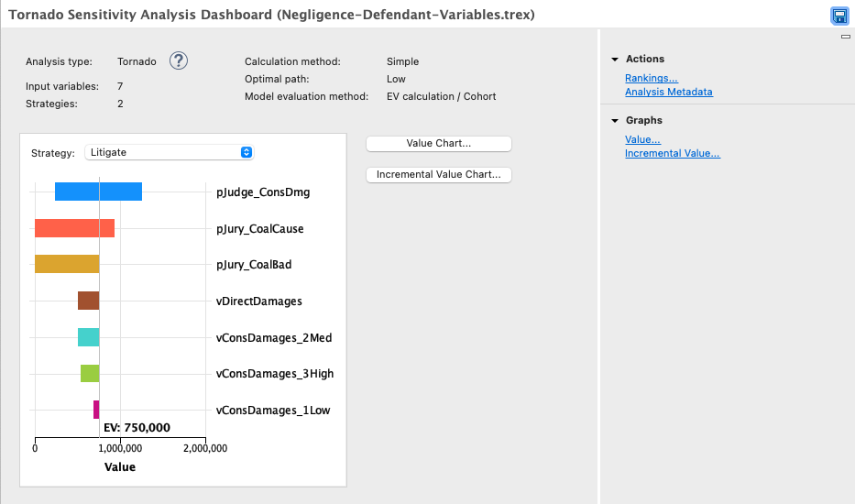Click the brown vDirectDamages bar

88,301
